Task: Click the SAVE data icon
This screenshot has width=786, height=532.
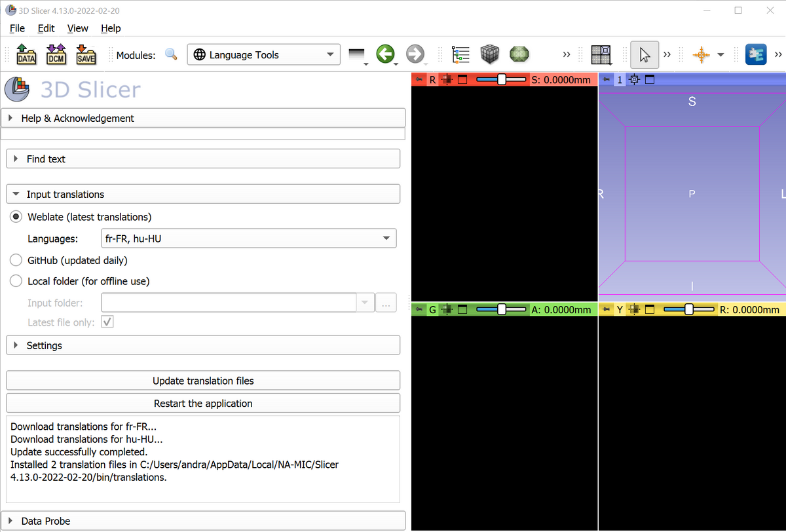Action: tap(85, 55)
